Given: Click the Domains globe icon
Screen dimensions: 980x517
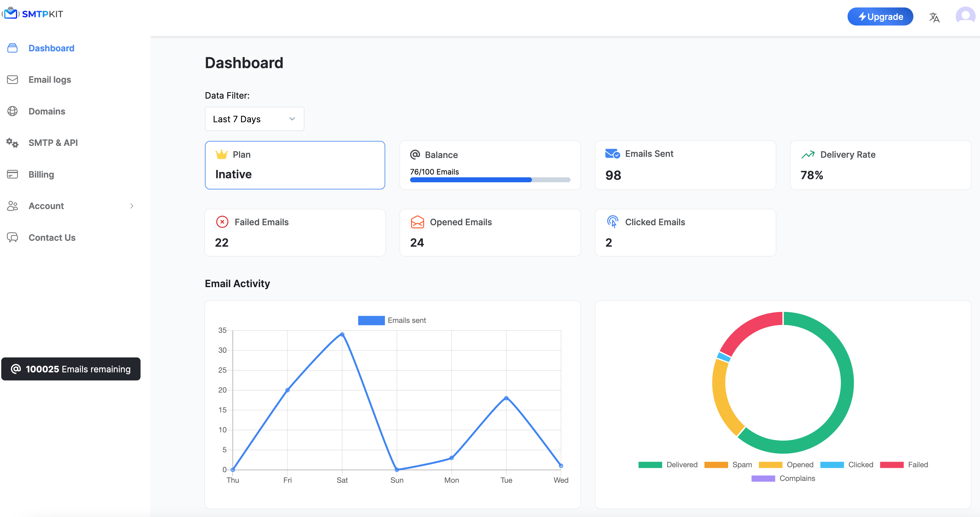Looking at the screenshot, I should tap(12, 111).
